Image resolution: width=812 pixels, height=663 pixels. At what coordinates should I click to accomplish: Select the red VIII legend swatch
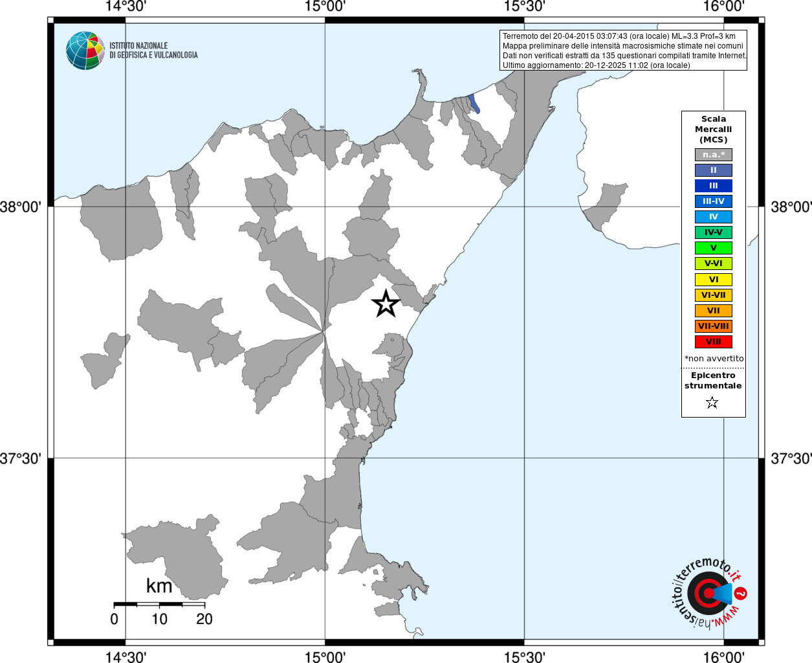714,342
